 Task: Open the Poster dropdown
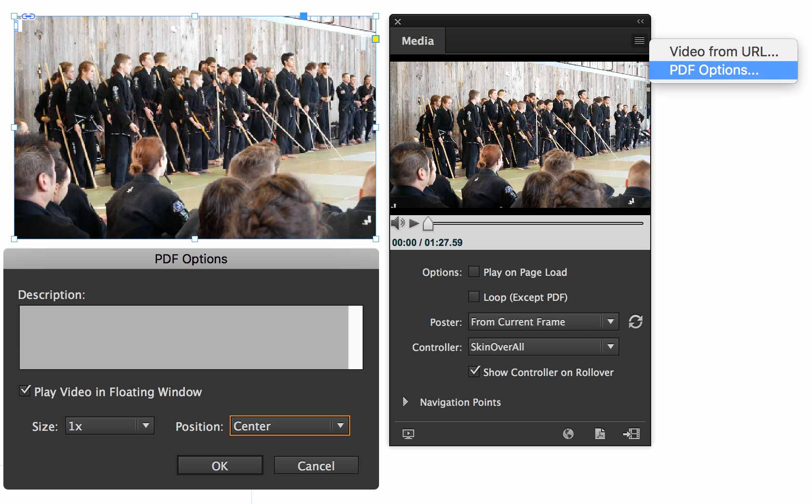pos(543,322)
